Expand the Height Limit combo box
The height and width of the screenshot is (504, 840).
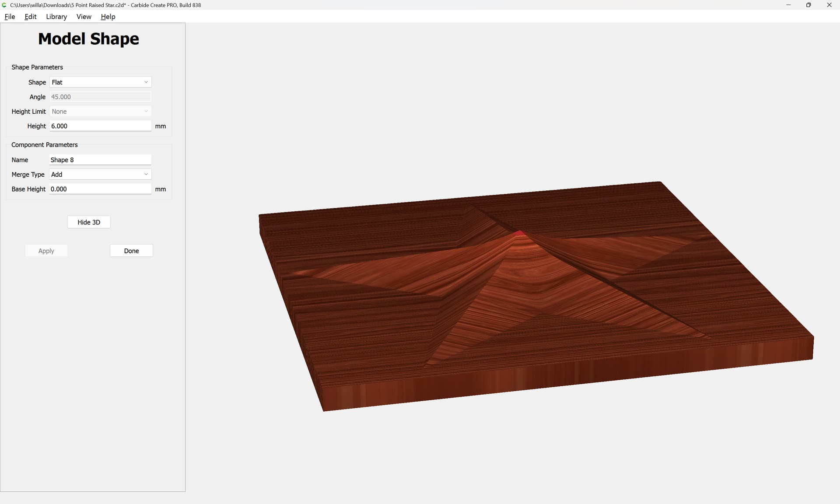100,112
